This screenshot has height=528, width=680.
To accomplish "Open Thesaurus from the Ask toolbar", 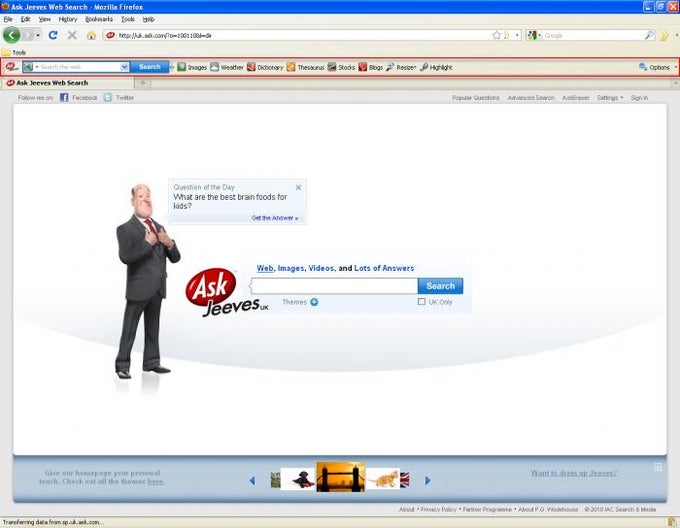I will point(305,67).
